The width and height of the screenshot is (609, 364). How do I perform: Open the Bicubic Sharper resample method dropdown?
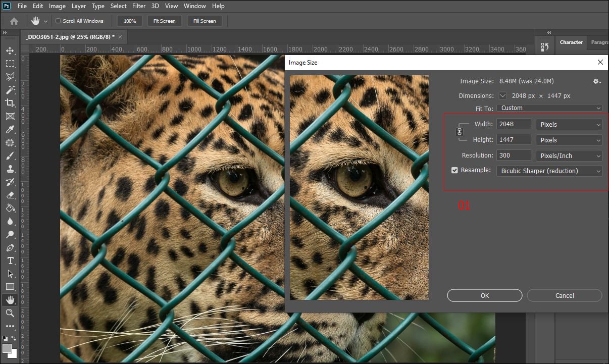[x=549, y=171]
